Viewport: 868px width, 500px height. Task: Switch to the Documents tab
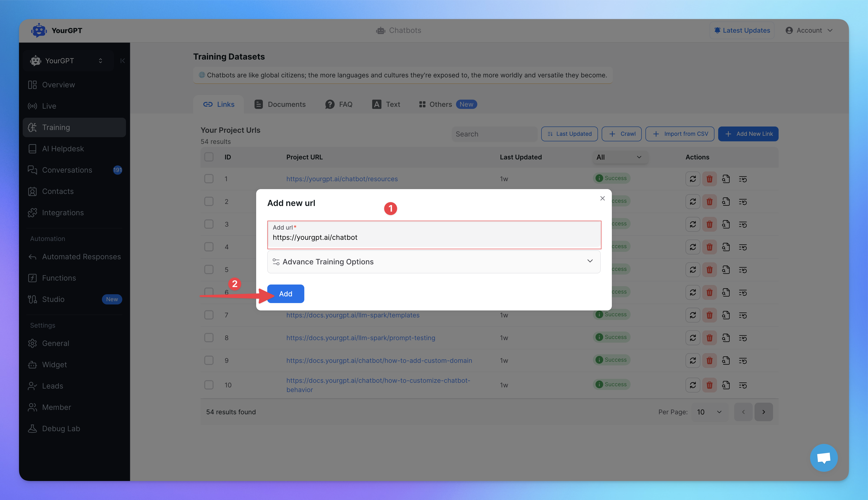280,104
